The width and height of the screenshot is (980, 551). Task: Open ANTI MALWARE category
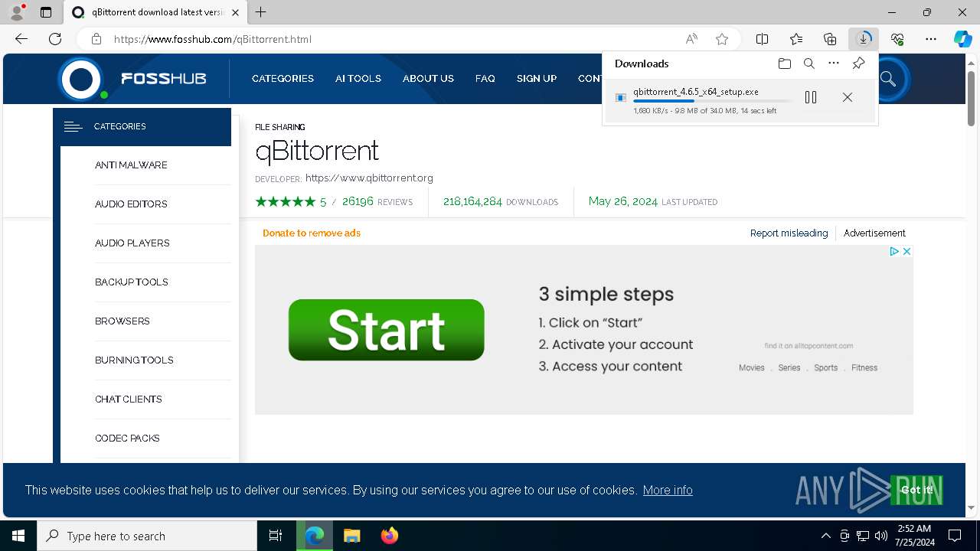click(131, 165)
